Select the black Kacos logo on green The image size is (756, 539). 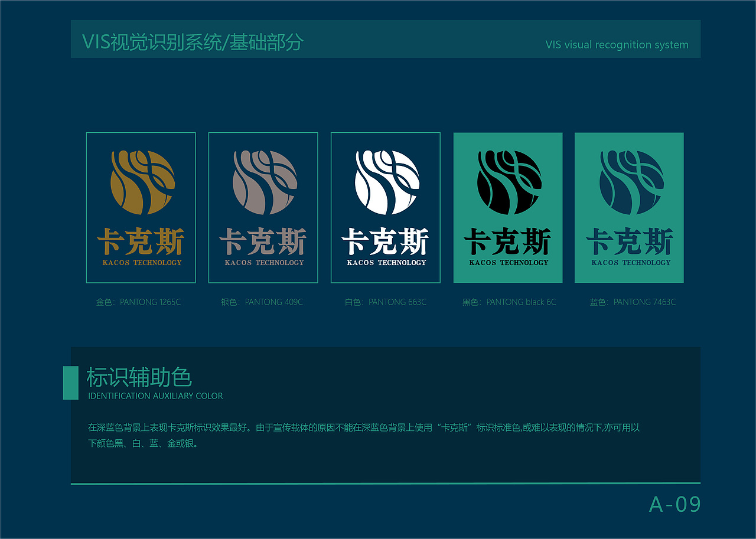[507, 183]
